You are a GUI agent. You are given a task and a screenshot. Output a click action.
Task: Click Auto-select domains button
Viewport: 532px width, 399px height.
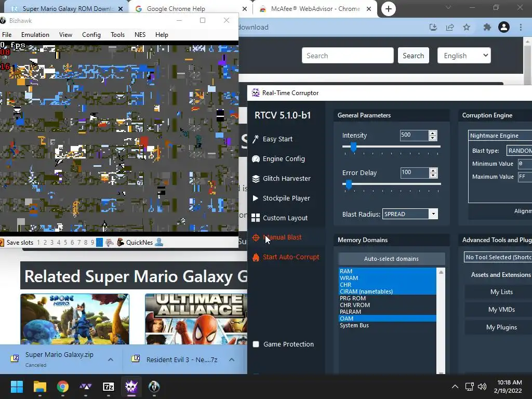click(391, 259)
